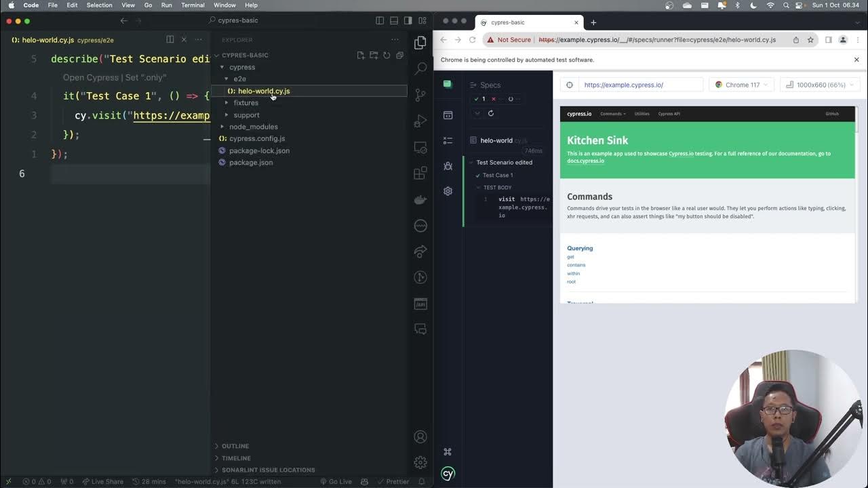Click Utilities in Kitchen Sink navbar
The height and width of the screenshot is (488, 868).
click(x=642, y=114)
